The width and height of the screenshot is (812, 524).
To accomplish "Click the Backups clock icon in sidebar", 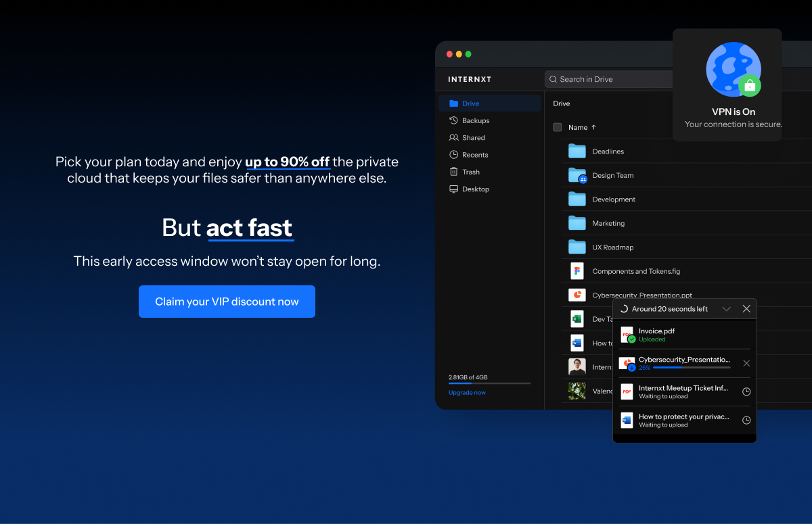I will pyautogui.click(x=453, y=120).
